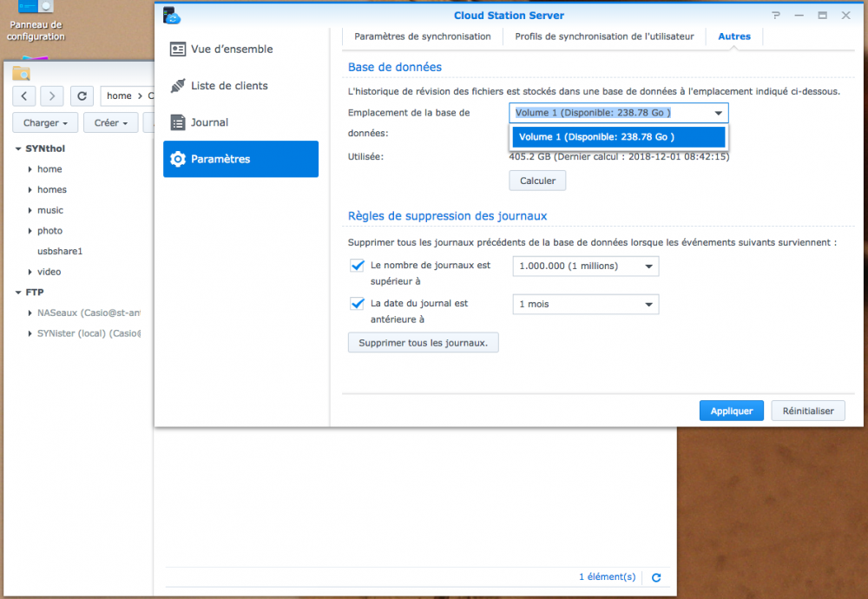Select 'Volume 1 (Disponible: 238.78 Go)' list option
The image size is (868, 599).
(618, 137)
